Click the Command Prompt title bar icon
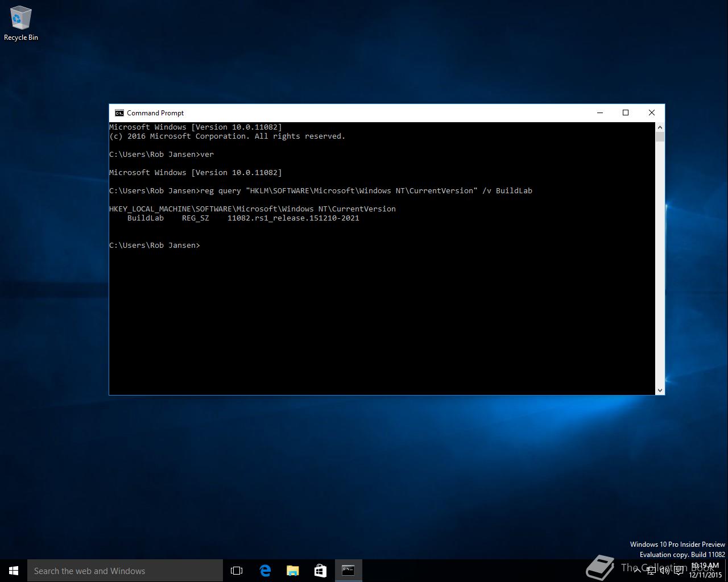 pos(119,113)
